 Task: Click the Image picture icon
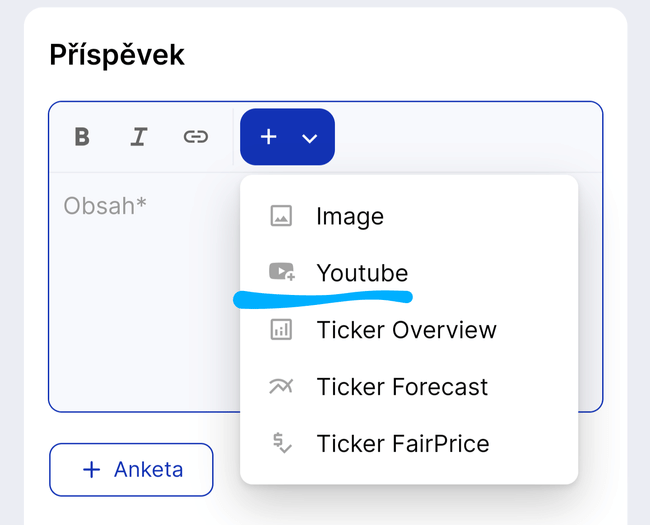[281, 216]
